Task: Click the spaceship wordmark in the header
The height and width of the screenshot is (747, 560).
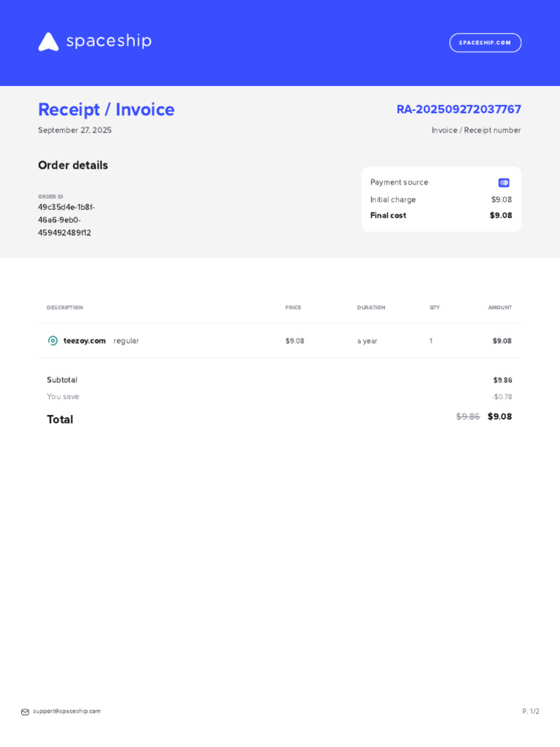Action: tap(109, 41)
